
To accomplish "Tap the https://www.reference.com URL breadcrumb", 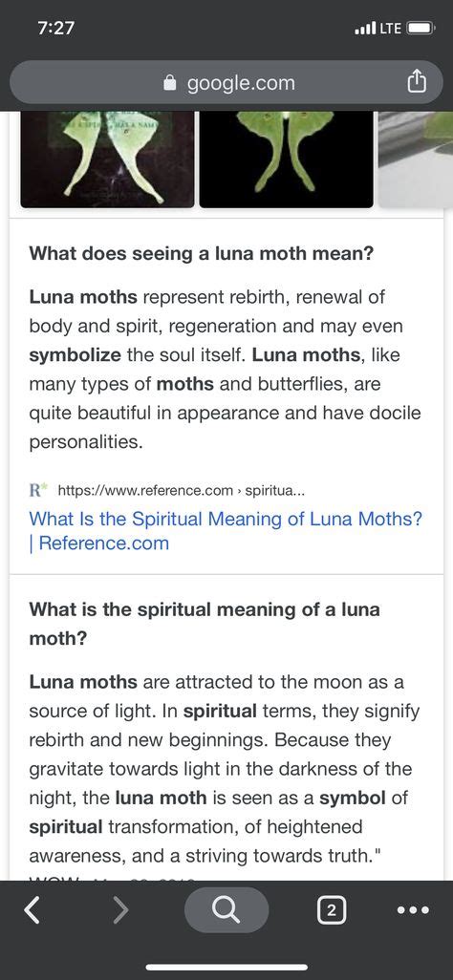I will coord(182,491).
